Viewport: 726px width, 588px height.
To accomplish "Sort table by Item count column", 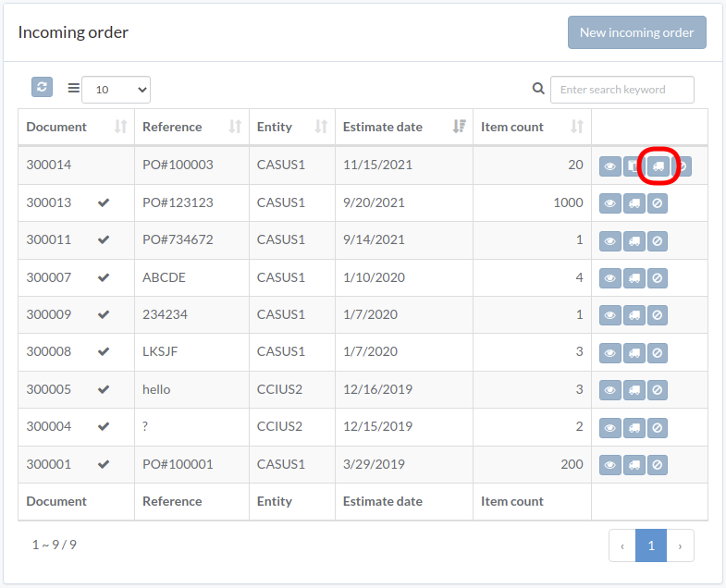I will coord(532,127).
